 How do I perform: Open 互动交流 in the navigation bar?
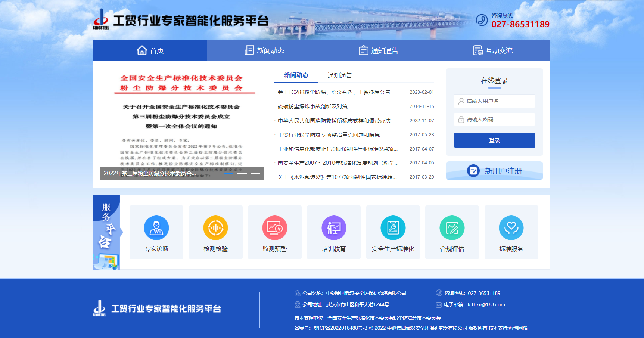pos(493,50)
